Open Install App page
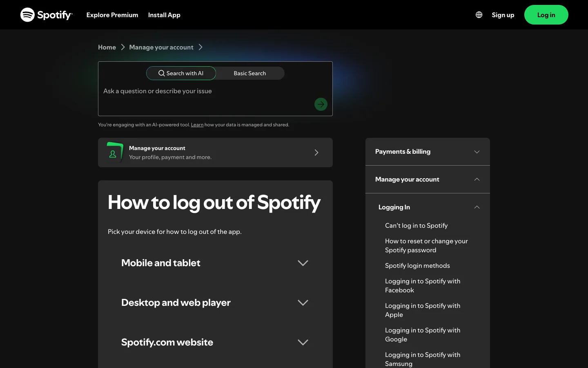Screen dimensions: 588x368 (x=164, y=15)
